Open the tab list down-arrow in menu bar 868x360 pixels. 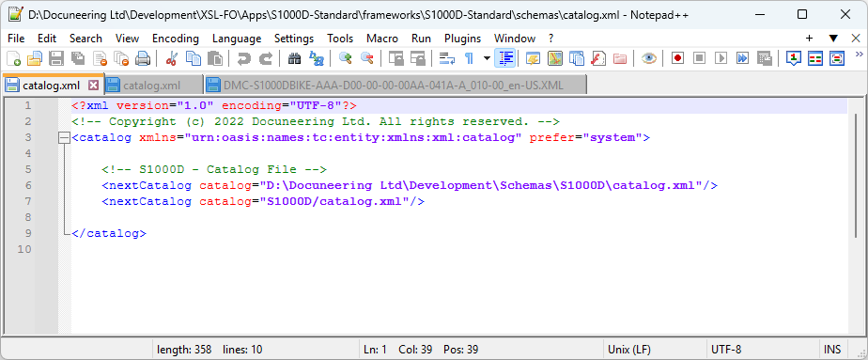(833, 39)
